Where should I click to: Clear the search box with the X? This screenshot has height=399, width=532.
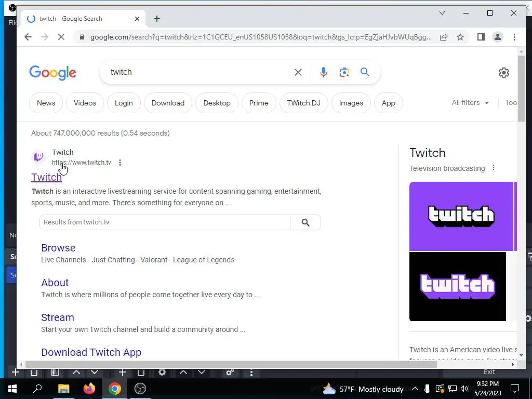(298, 72)
